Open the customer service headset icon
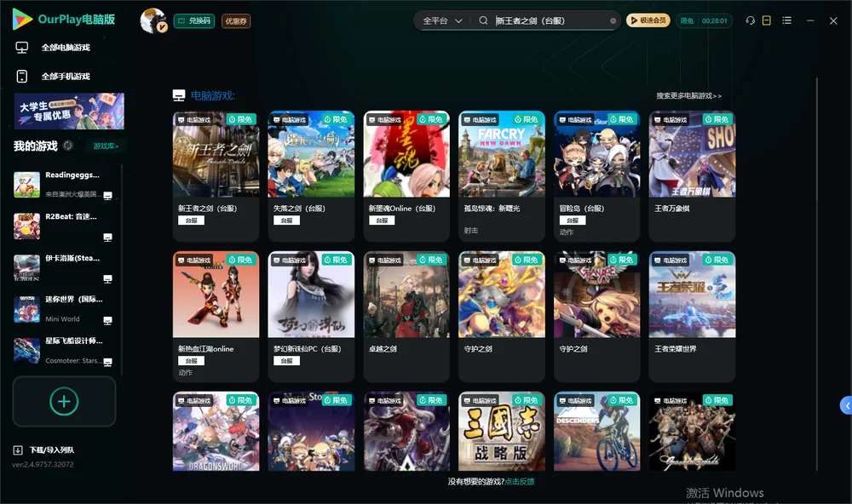The width and height of the screenshot is (852, 504). click(x=750, y=20)
